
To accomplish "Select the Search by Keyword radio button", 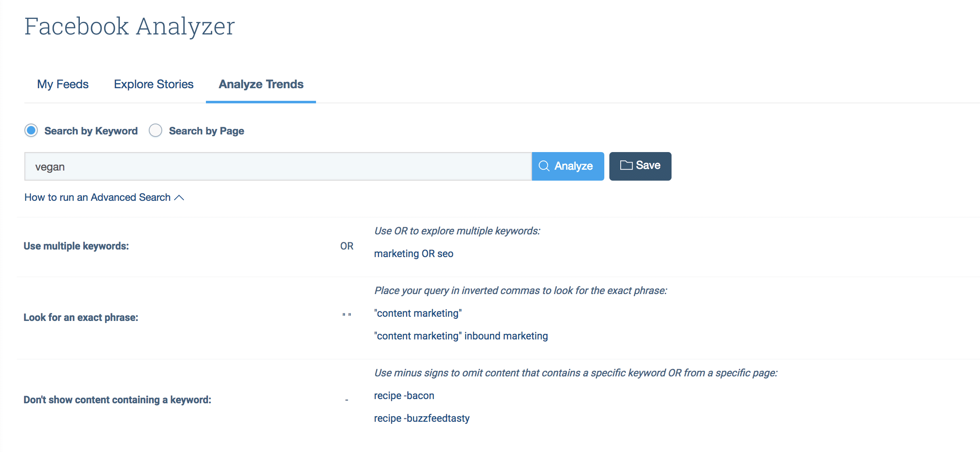I will point(31,131).
